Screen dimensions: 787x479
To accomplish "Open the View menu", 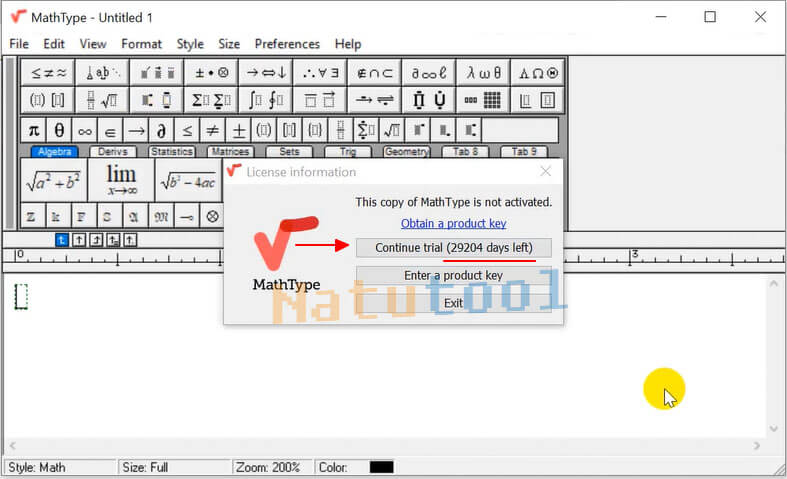I will (93, 44).
